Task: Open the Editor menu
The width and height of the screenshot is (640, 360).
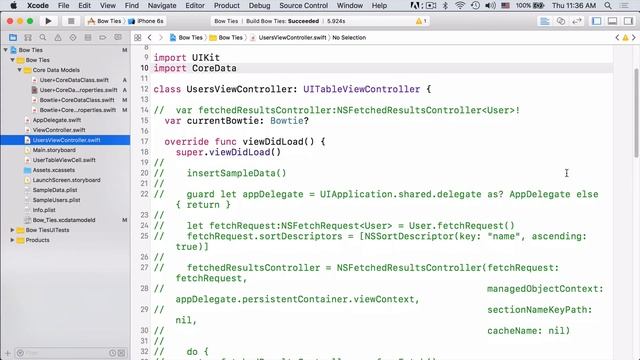Action: click(195, 6)
